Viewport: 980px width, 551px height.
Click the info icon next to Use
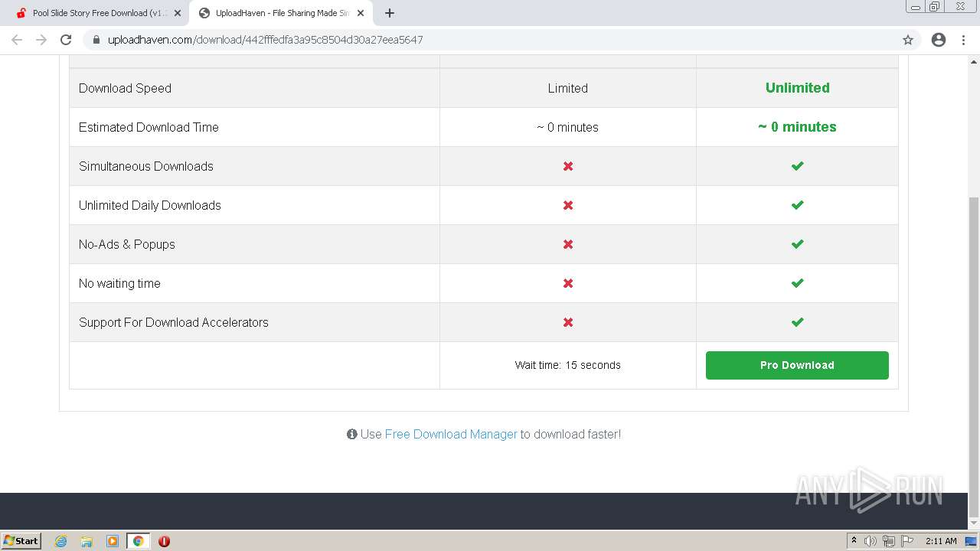(x=352, y=434)
